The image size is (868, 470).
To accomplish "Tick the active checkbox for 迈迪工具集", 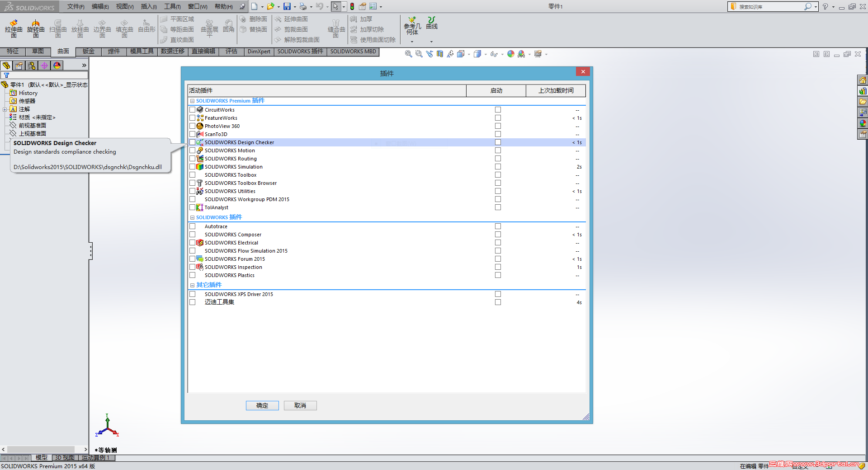I will click(x=193, y=302).
